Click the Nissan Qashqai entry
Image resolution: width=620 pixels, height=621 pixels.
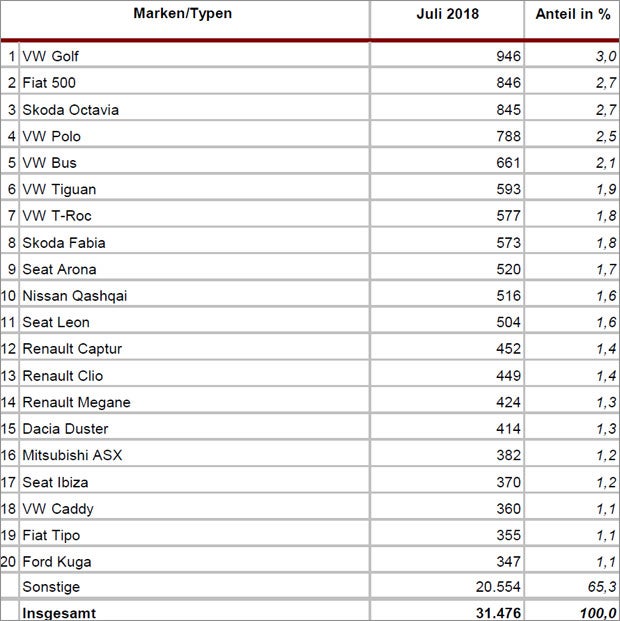75,296
